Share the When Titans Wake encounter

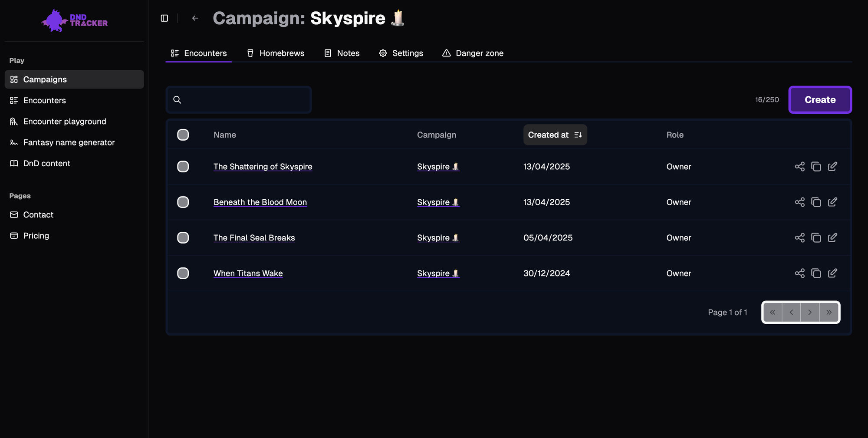(x=799, y=273)
